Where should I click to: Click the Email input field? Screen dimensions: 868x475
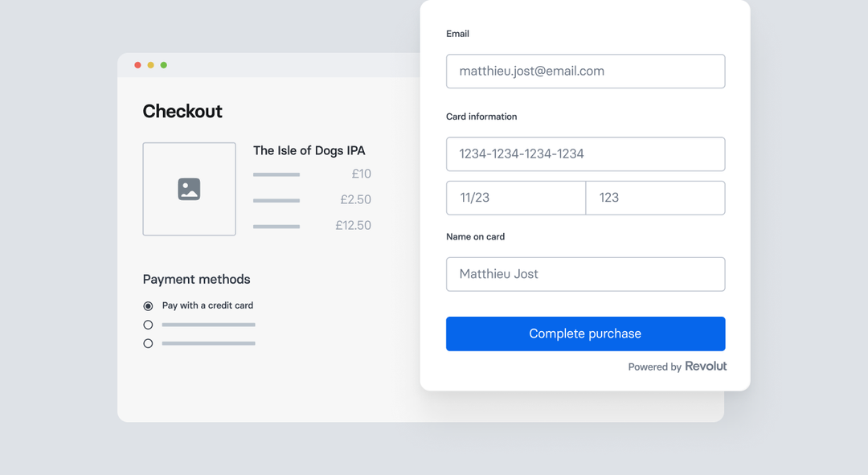585,71
